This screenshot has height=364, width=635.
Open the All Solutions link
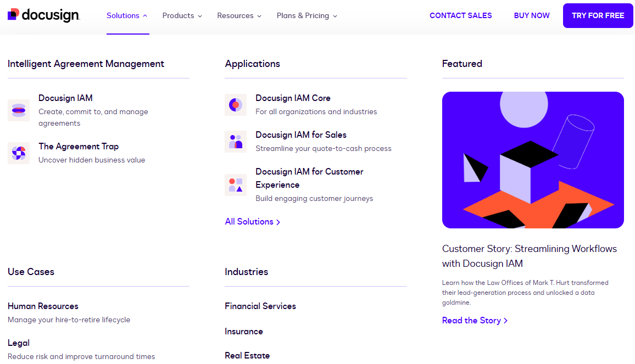[x=253, y=222]
